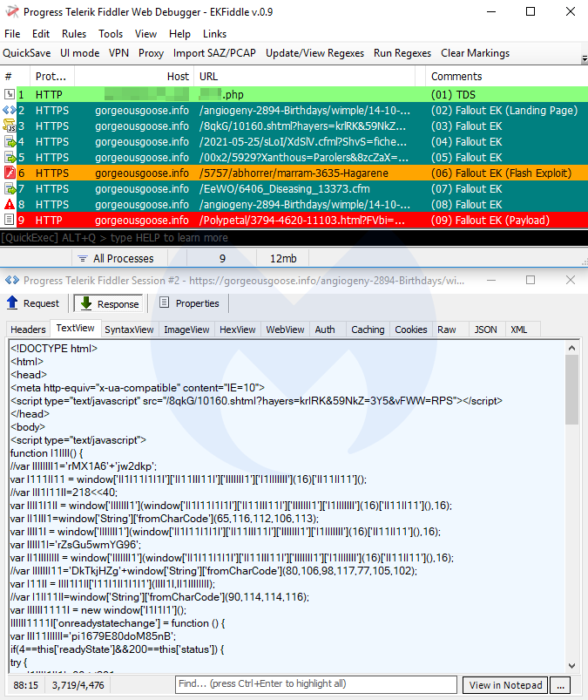Click Clear Markings toolbar item
The height and width of the screenshot is (700, 588).
point(475,53)
